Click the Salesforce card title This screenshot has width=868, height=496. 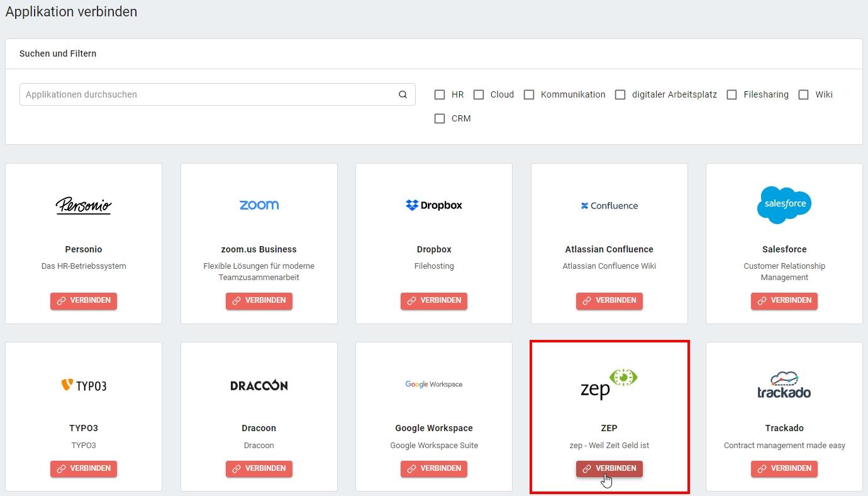784,249
